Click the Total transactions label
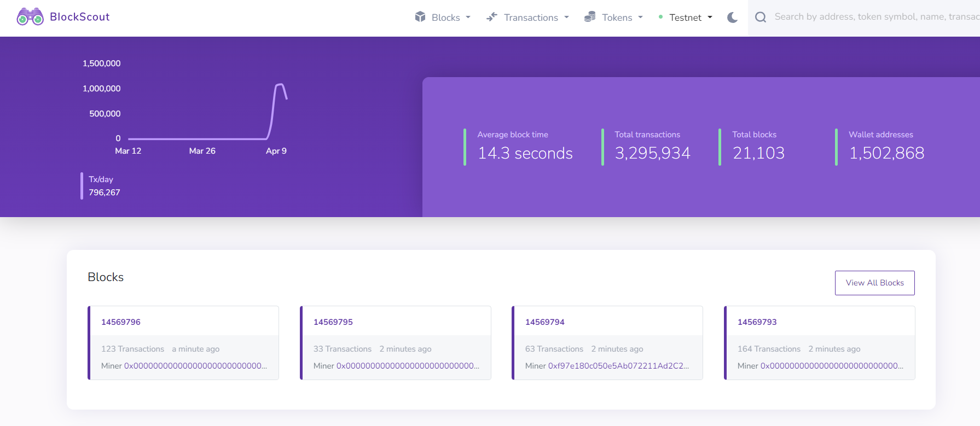 coord(647,135)
